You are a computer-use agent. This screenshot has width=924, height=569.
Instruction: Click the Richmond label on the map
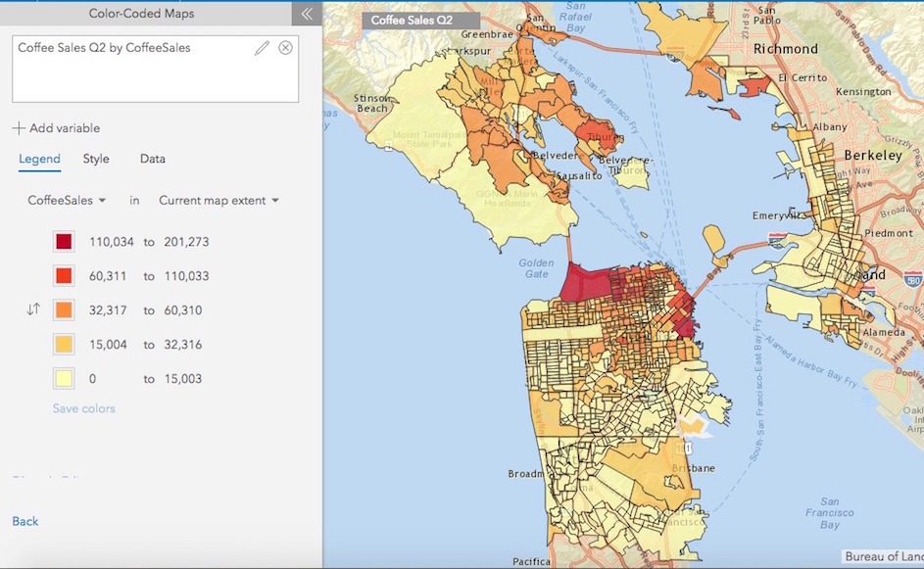(786, 49)
